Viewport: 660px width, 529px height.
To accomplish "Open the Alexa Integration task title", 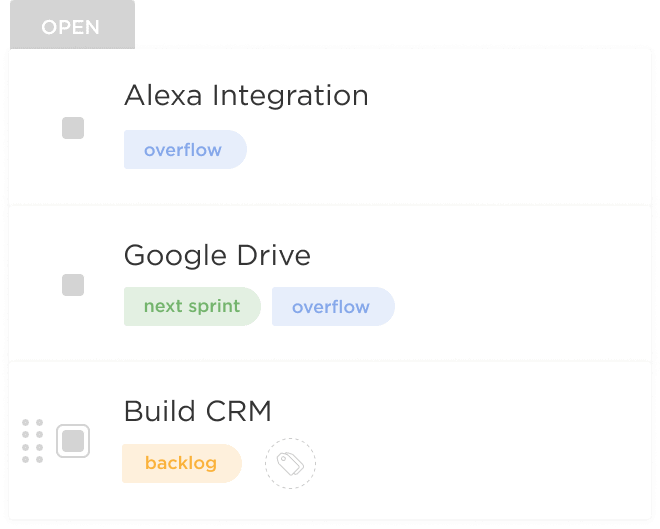I will tap(246, 96).
